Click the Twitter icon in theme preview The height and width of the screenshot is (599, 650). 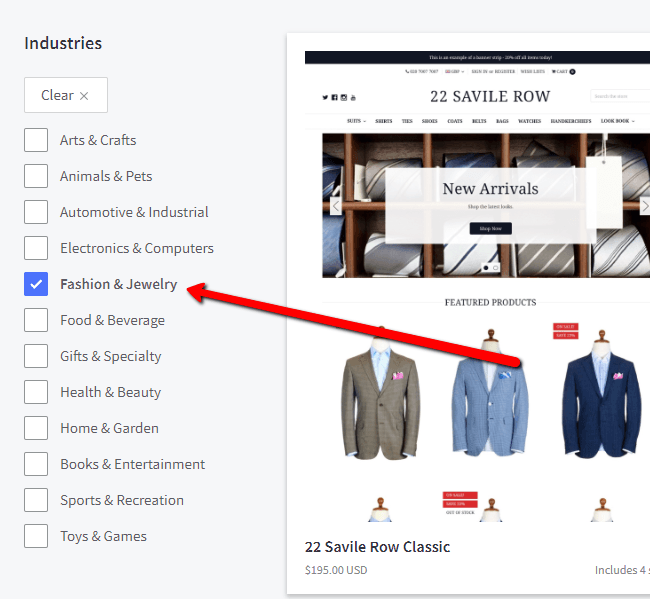325,97
